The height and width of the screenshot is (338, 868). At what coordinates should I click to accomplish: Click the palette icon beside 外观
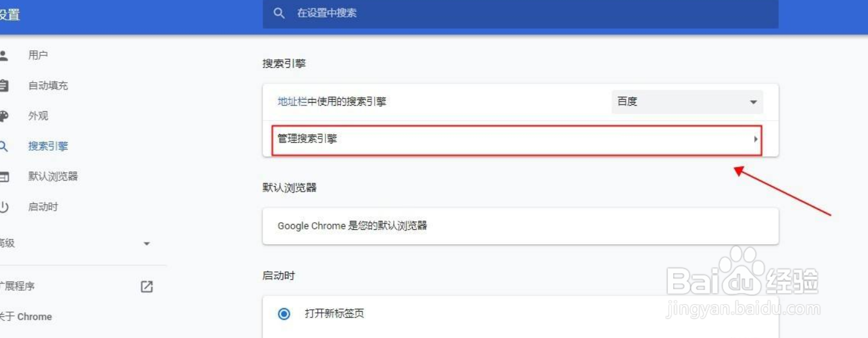coord(4,116)
